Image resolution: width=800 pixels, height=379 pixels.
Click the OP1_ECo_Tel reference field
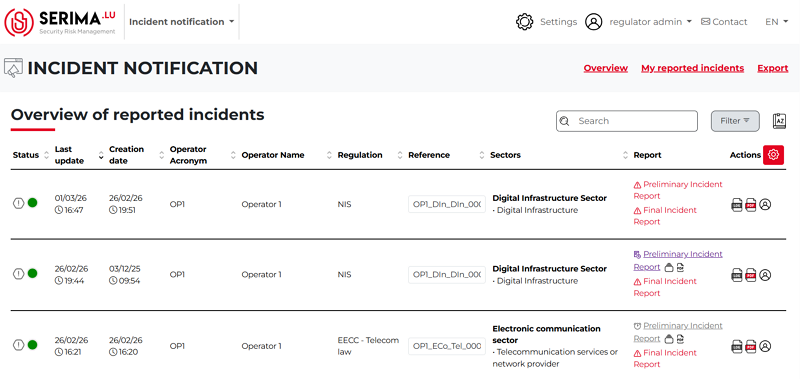447,346
